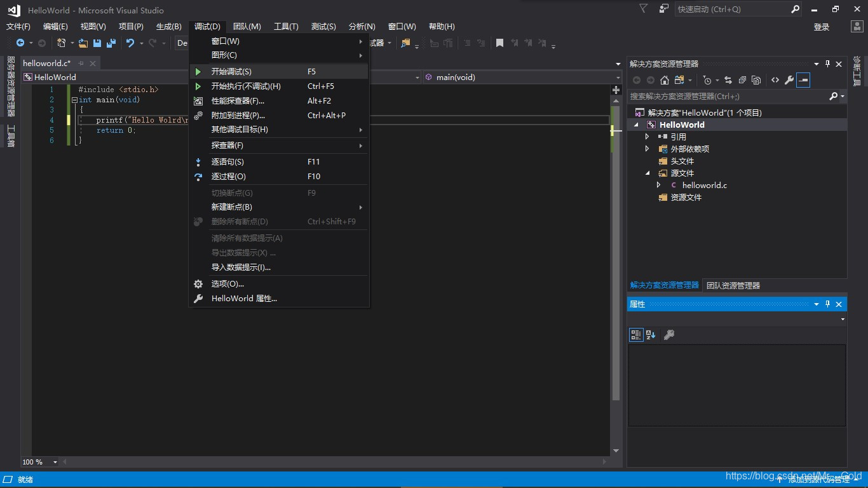Open the 文件(F) menu
The image size is (868, 488).
point(18,26)
